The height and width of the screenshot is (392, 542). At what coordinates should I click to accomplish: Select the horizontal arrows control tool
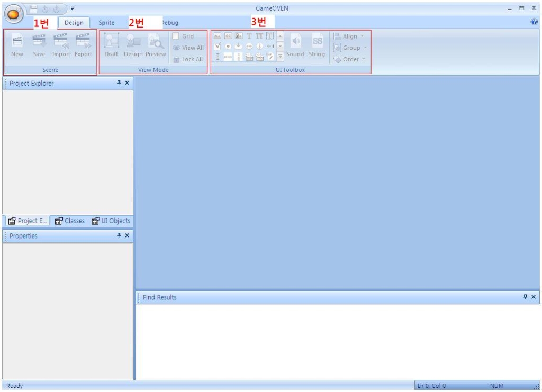tap(249, 46)
